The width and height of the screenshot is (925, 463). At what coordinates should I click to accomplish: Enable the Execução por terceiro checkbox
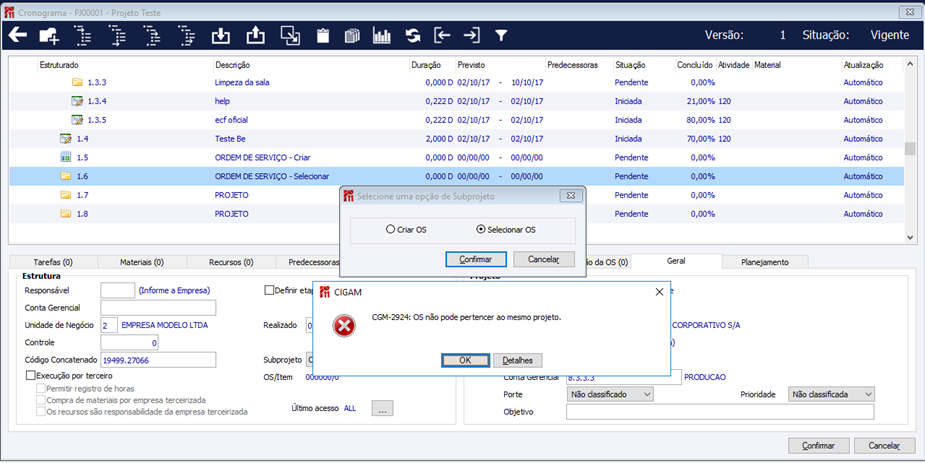pos(31,375)
